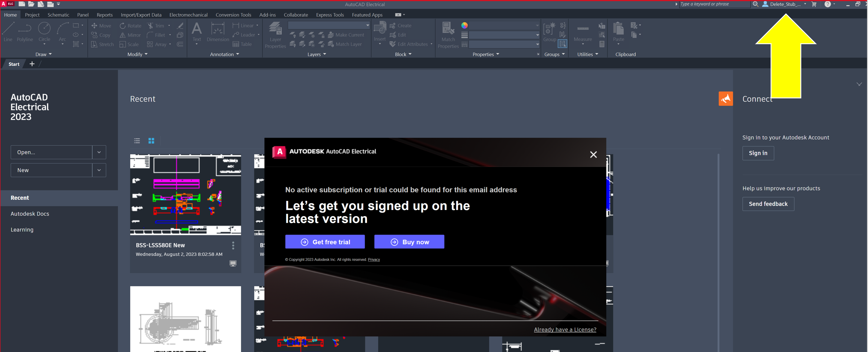The width and height of the screenshot is (868, 352).
Task: Open Layer Properties icon
Action: pyautogui.click(x=275, y=29)
